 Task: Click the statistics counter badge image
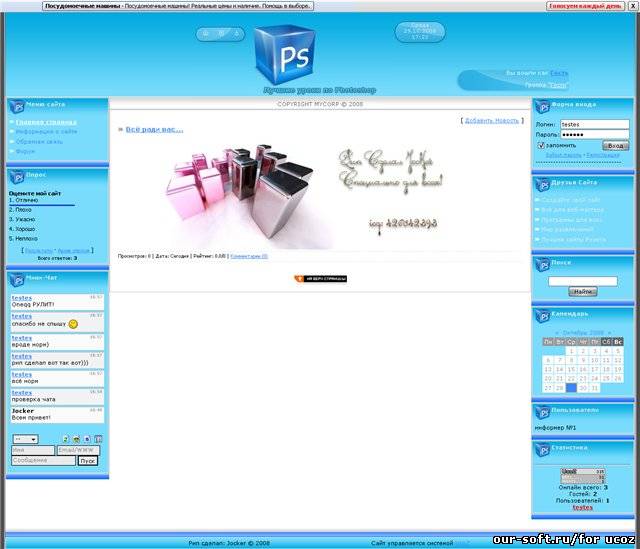pyautogui.click(x=582, y=476)
